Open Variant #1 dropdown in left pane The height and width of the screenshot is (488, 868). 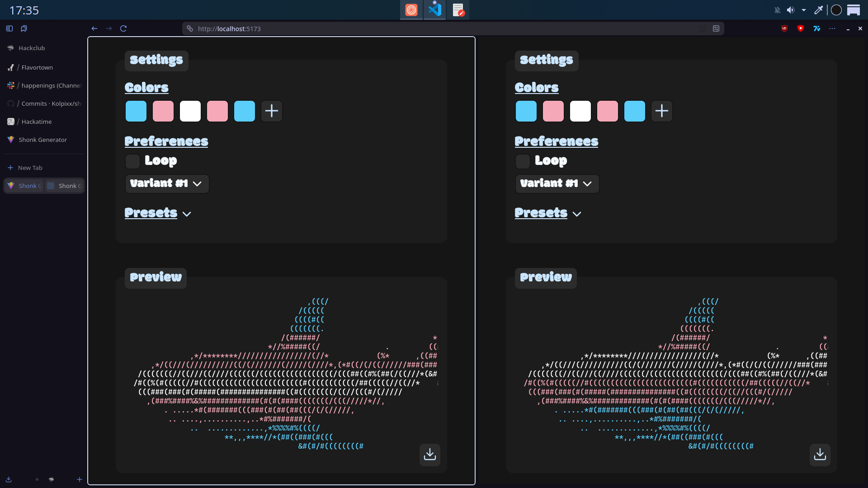(x=167, y=184)
